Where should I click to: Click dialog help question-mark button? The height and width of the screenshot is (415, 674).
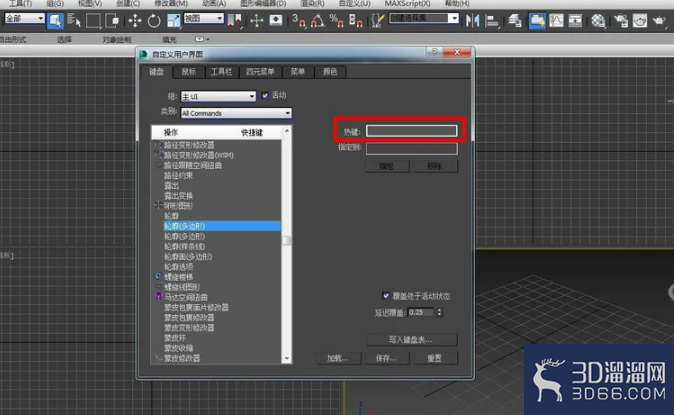tap(435, 52)
